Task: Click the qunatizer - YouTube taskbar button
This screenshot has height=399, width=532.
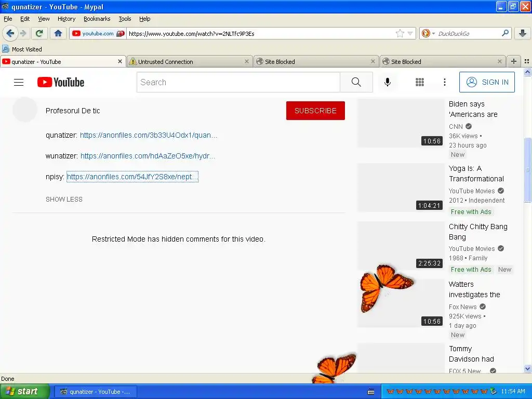Action: coord(96,392)
